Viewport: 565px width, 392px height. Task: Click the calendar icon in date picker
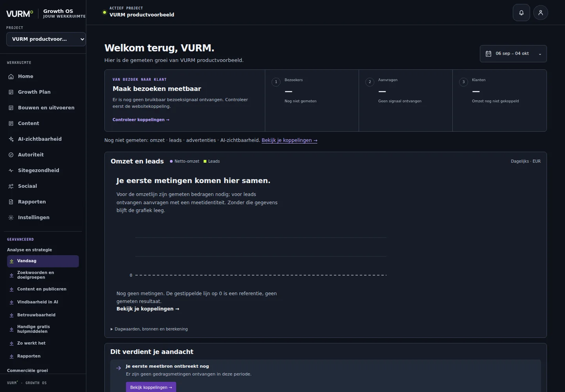(x=488, y=54)
